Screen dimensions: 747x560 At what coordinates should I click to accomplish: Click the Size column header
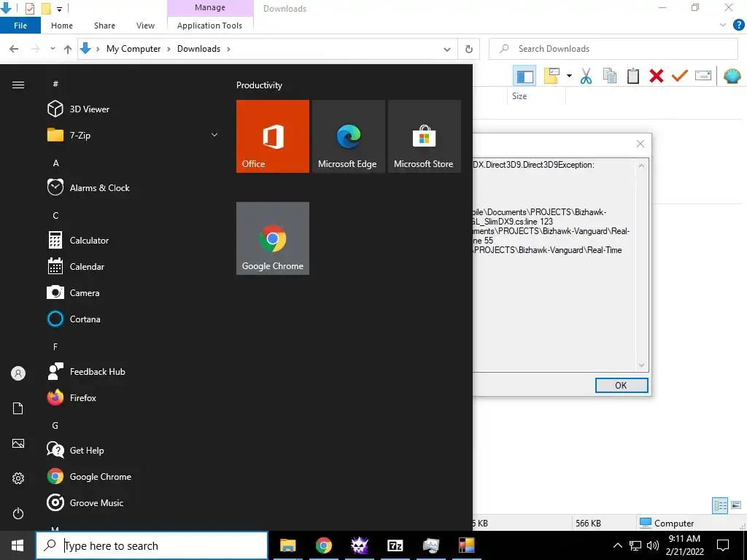tap(519, 96)
